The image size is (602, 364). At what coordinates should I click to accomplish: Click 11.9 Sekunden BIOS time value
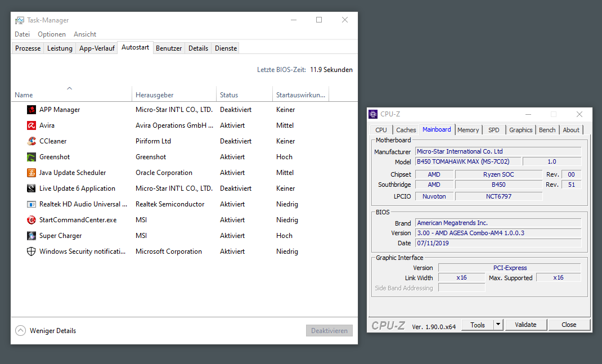(x=331, y=70)
